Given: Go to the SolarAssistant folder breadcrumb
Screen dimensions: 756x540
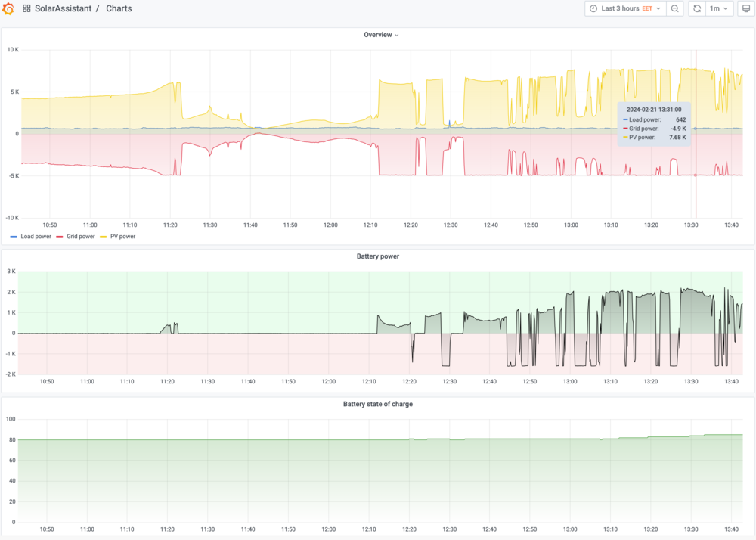Looking at the screenshot, I should (x=62, y=9).
